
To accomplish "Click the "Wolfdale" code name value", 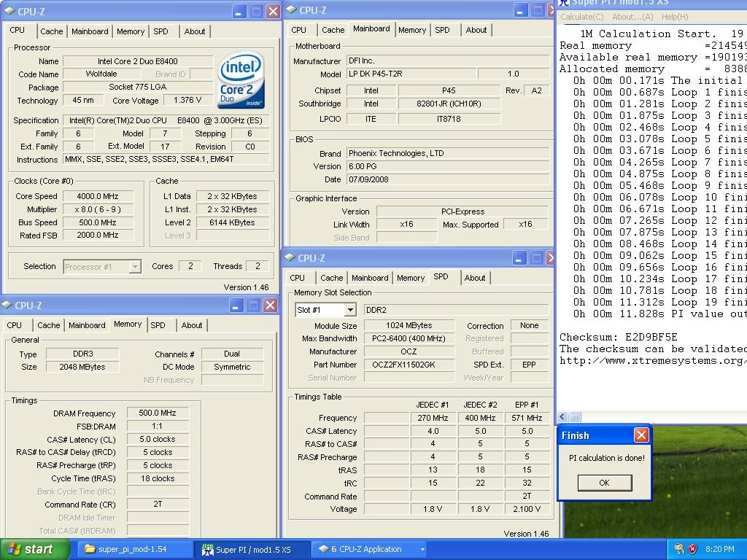I will tap(101, 74).
